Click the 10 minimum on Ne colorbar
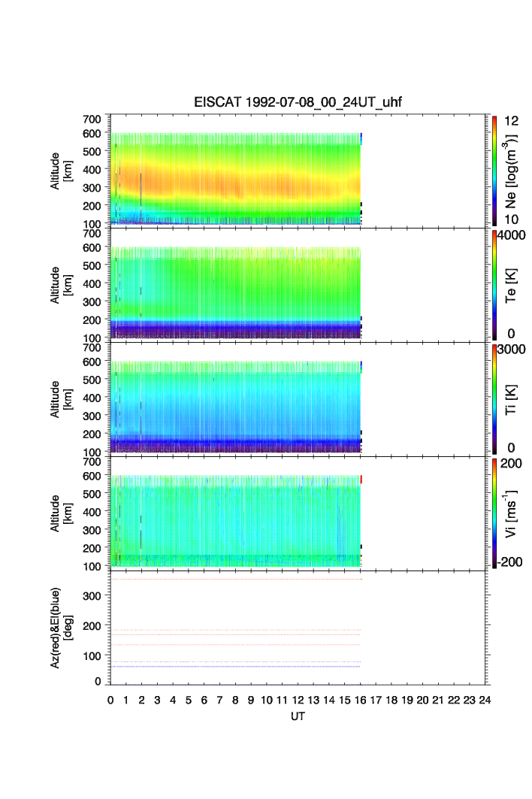The width and height of the screenshot is (532, 799). click(x=511, y=219)
